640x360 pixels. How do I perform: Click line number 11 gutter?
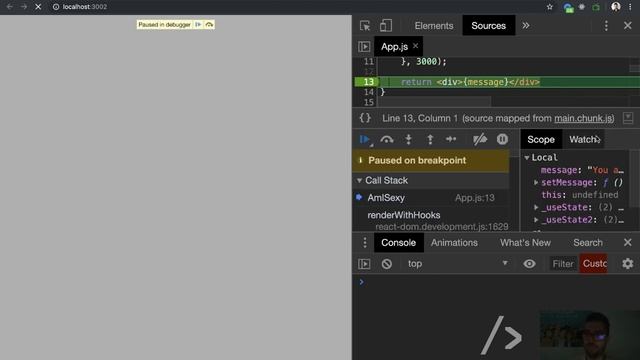pos(369,61)
